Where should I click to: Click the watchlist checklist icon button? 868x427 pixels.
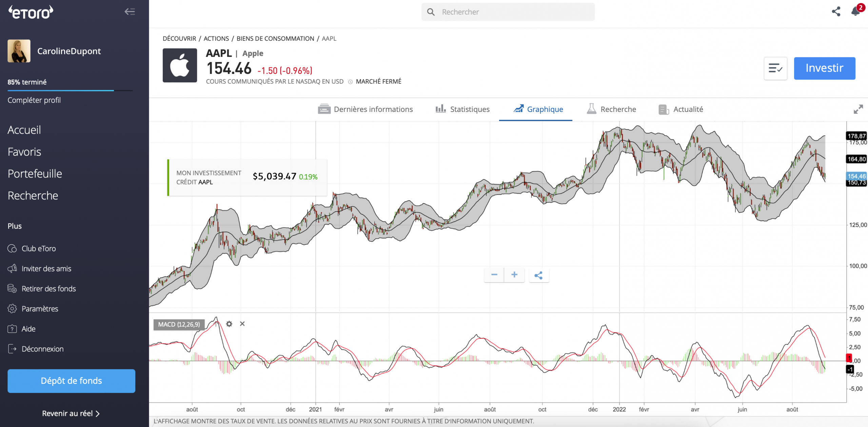click(x=775, y=68)
